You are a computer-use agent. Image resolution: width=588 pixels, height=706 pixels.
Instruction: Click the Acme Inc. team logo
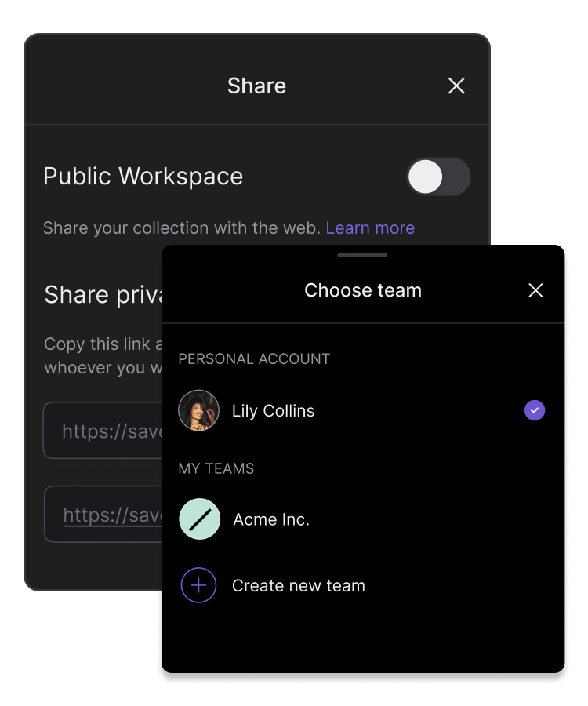[200, 519]
